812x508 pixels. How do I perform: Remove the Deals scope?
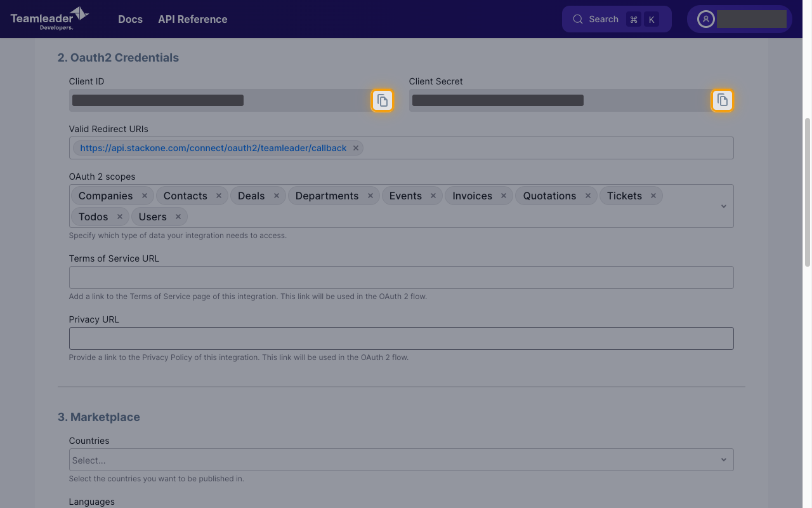pos(277,196)
